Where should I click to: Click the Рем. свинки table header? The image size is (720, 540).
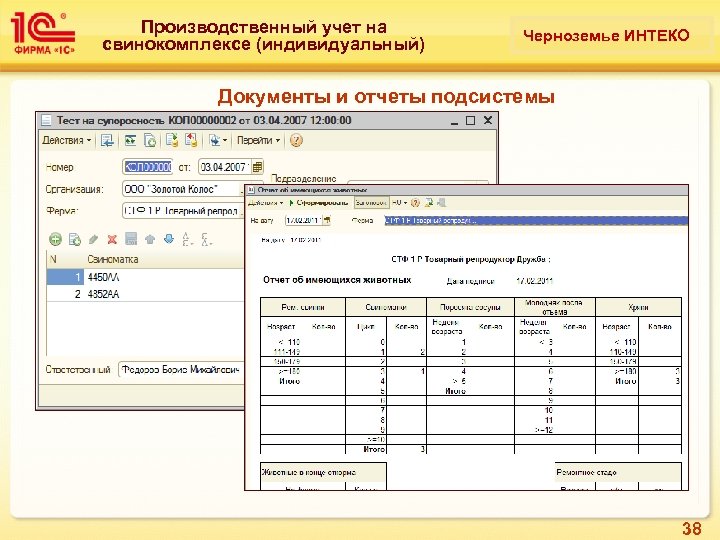pos(303,307)
